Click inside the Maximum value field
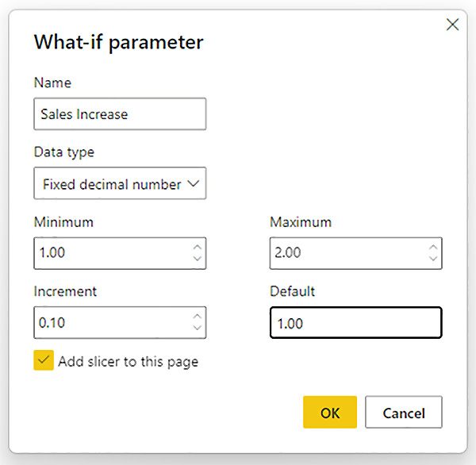476x465 pixels. [x=345, y=254]
